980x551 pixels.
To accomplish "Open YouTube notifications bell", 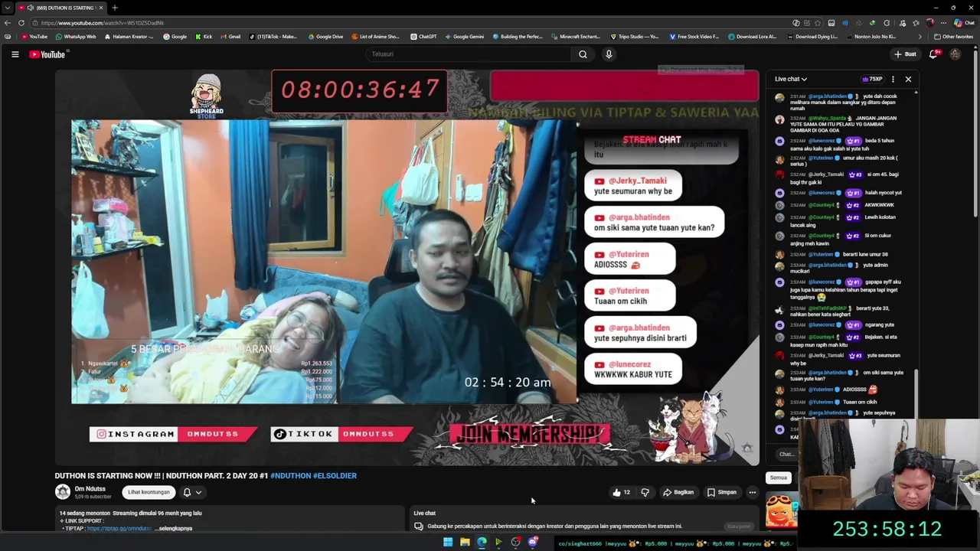I will tap(933, 54).
